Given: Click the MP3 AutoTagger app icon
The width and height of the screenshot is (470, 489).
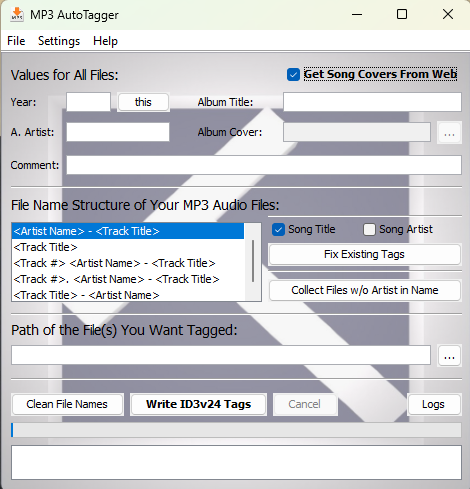Looking at the screenshot, I should pos(17,14).
